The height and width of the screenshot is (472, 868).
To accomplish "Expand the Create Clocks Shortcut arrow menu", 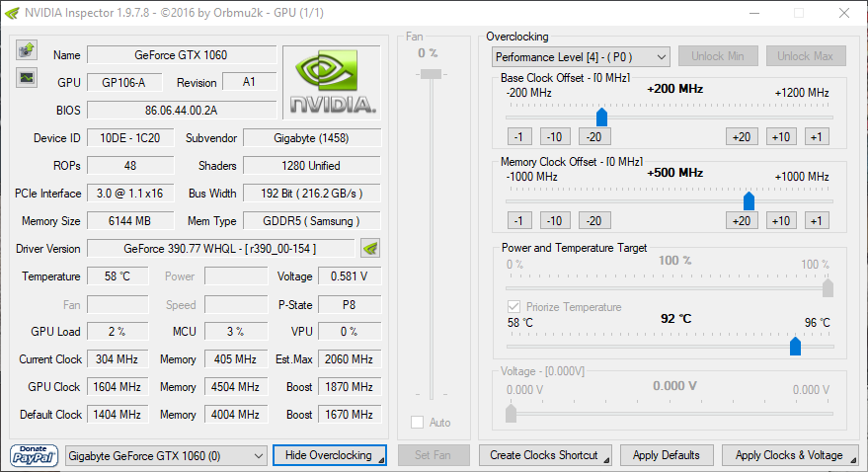I will [606, 460].
